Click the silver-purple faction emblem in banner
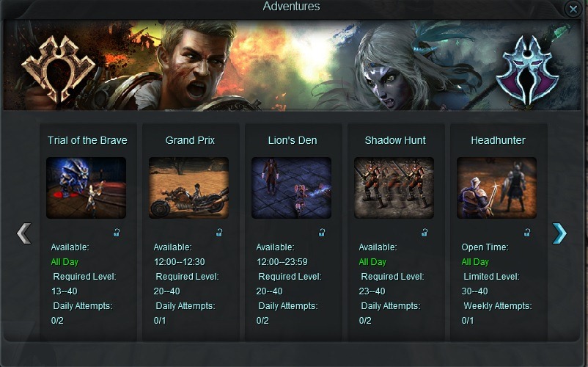The height and width of the screenshot is (367, 588). [527, 70]
